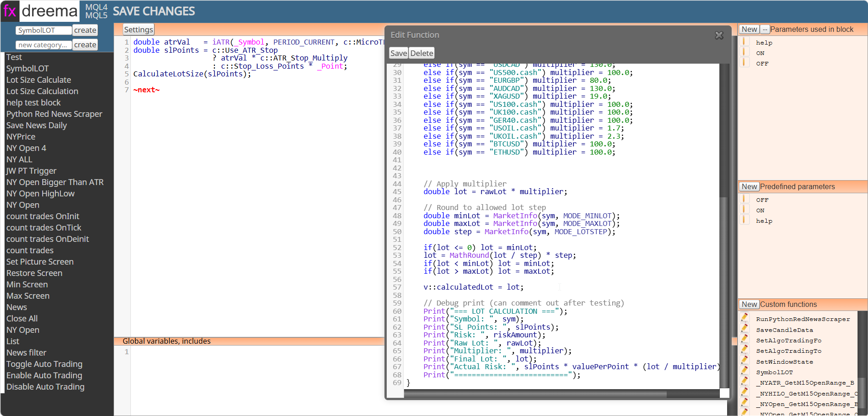Open 'News filter' block
This screenshot has width=868, height=416.
[x=26, y=353]
